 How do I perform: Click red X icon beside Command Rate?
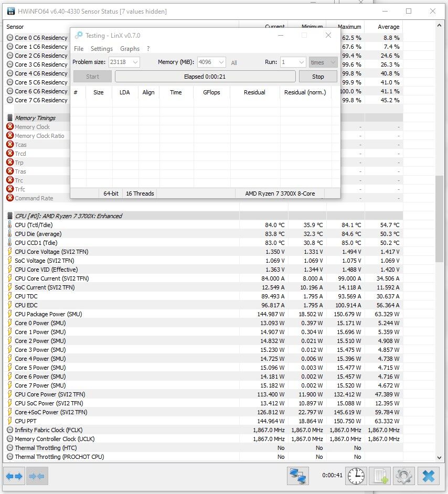tap(10, 198)
